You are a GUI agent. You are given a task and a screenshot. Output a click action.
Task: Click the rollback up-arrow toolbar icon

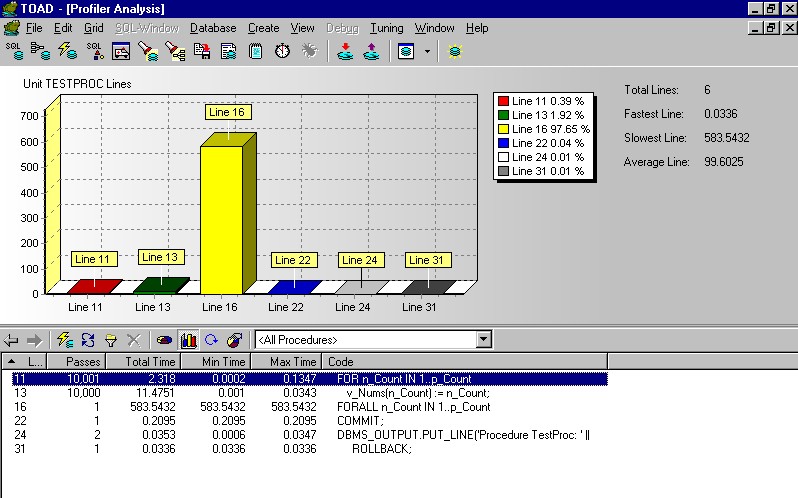coord(371,50)
